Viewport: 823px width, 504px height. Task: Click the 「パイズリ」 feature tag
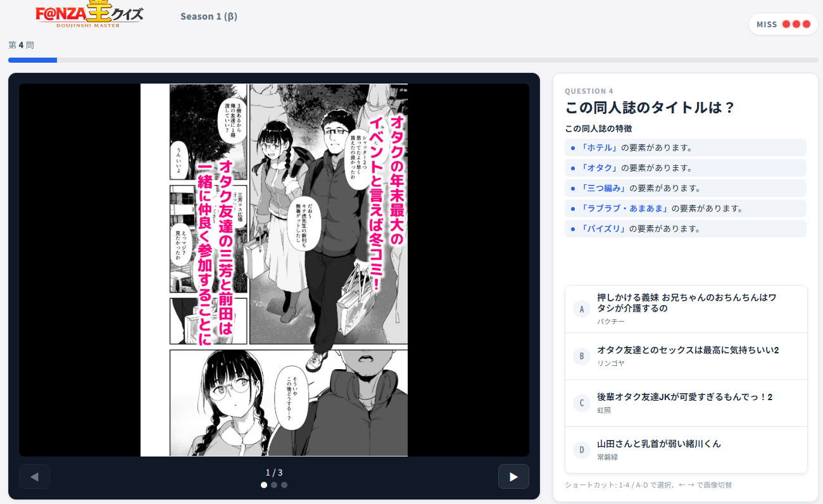[x=686, y=229]
